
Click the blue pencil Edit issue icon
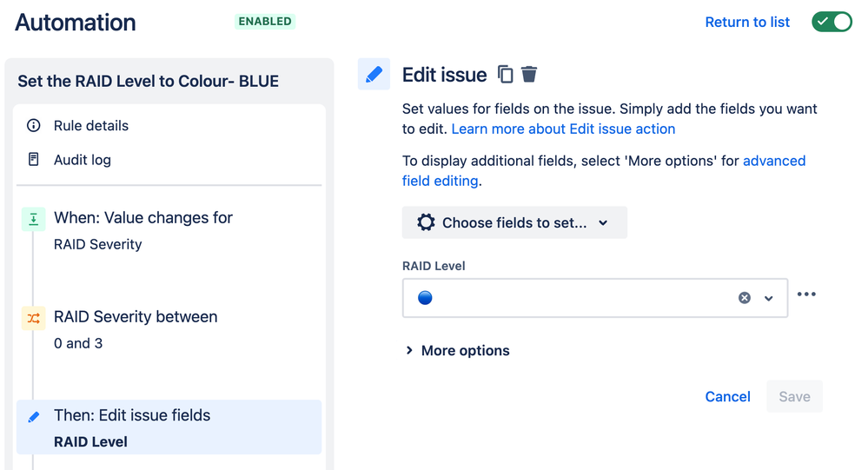tap(374, 75)
